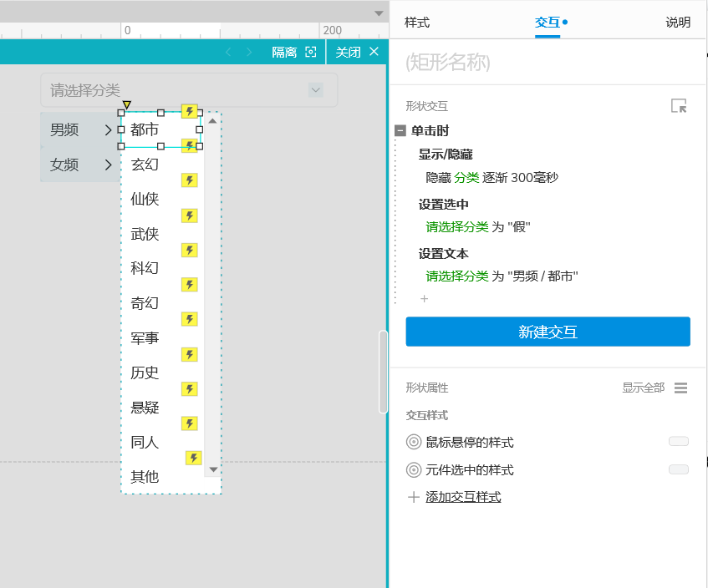The image size is (708, 588).
Task: Click the lightning badge below 悬疑
Action: pyautogui.click(x=189, y=423)
